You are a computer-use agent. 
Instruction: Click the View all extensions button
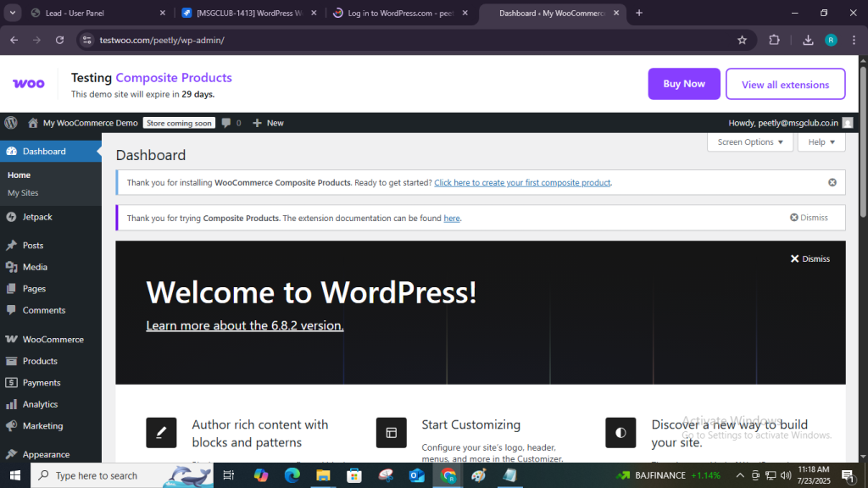[786, 84]
